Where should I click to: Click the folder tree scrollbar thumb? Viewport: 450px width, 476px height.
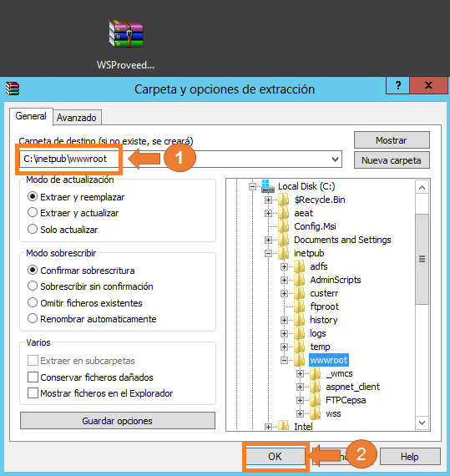pos(422,259)
